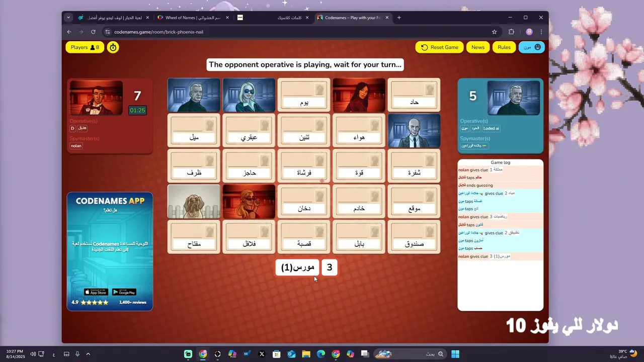Choose the قصبة card
The image size is (644, 362).
tap(304, 237)
